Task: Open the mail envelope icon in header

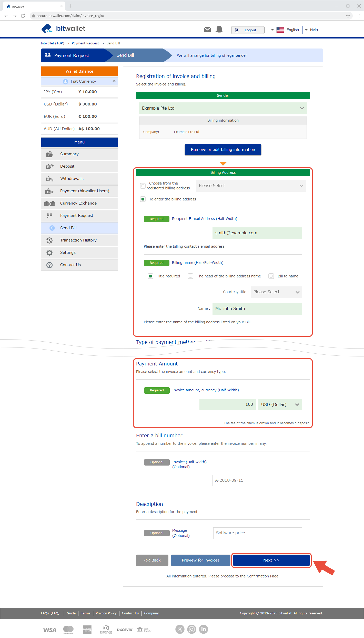Action: point(207,30)
